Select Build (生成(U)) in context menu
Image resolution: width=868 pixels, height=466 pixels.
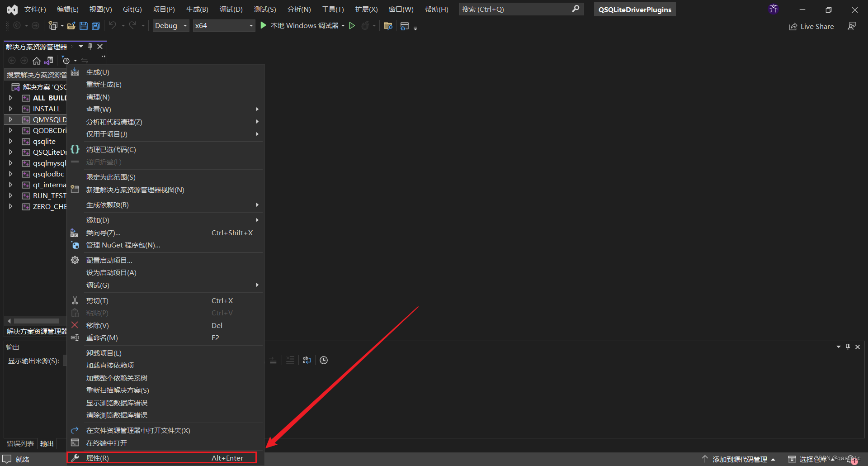[165, 72]
